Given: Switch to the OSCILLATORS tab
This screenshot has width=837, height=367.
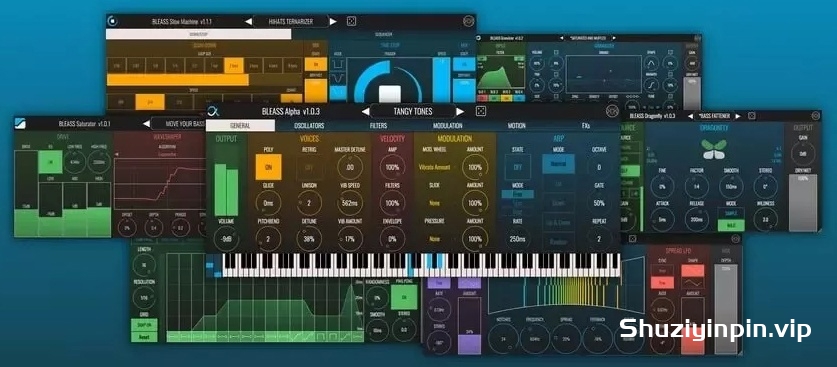Looking at the screenshot, I should click(x=309, y=126).
